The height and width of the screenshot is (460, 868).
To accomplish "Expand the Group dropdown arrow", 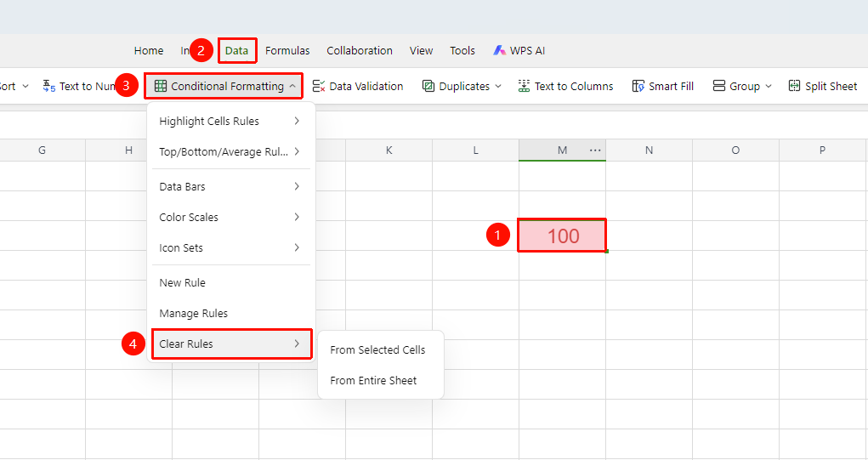I will tap(769, 87).
